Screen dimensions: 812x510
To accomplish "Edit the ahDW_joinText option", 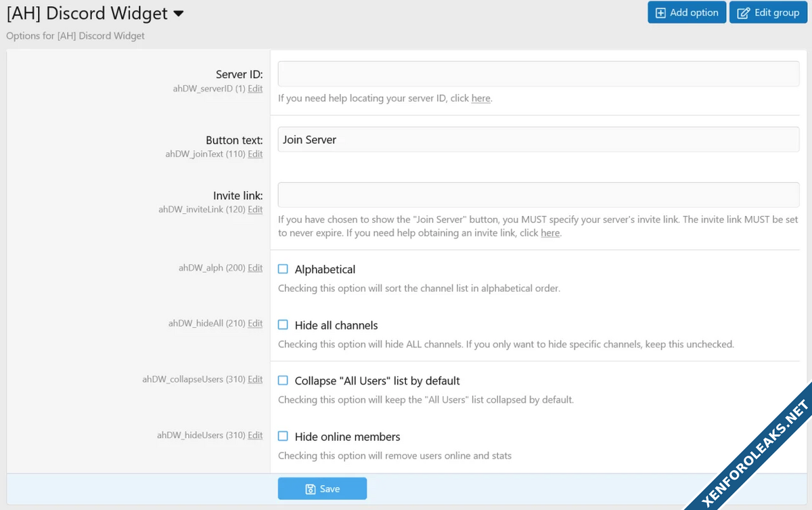I will point(255,154).
